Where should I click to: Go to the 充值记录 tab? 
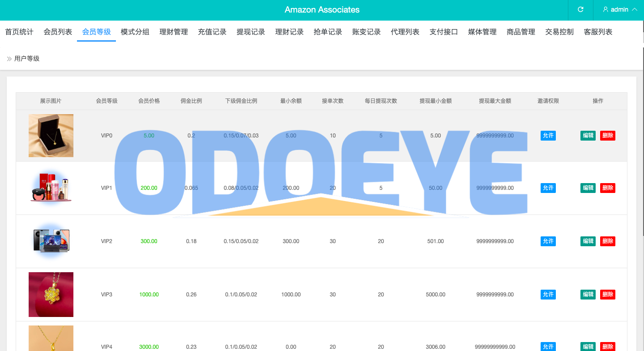click(x=212, y=32)
